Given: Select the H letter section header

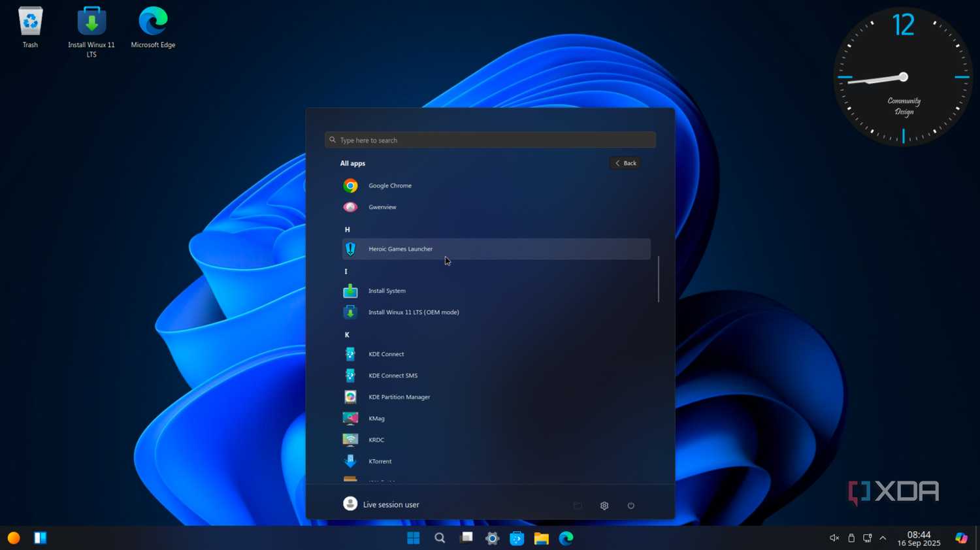Looking at the screenshot, I should coord(347,230).
